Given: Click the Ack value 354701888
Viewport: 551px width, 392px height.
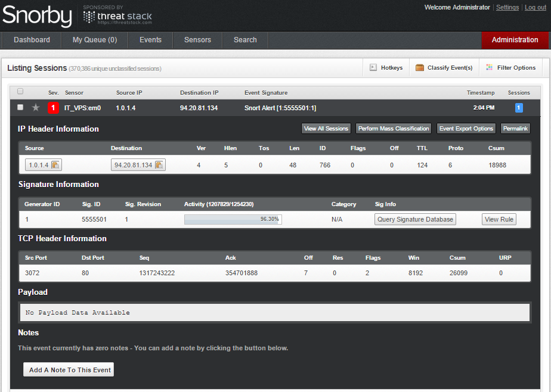Looking at the screenshot, I should (242, 273).
